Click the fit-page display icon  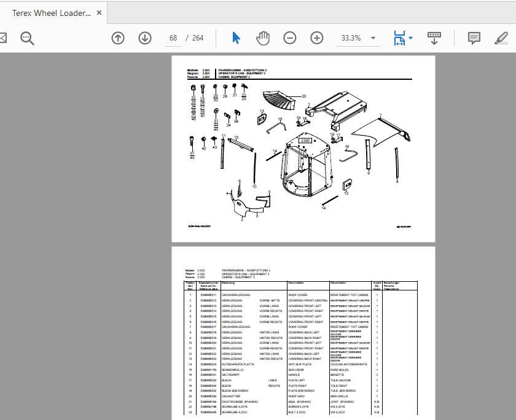click(400, 37)
